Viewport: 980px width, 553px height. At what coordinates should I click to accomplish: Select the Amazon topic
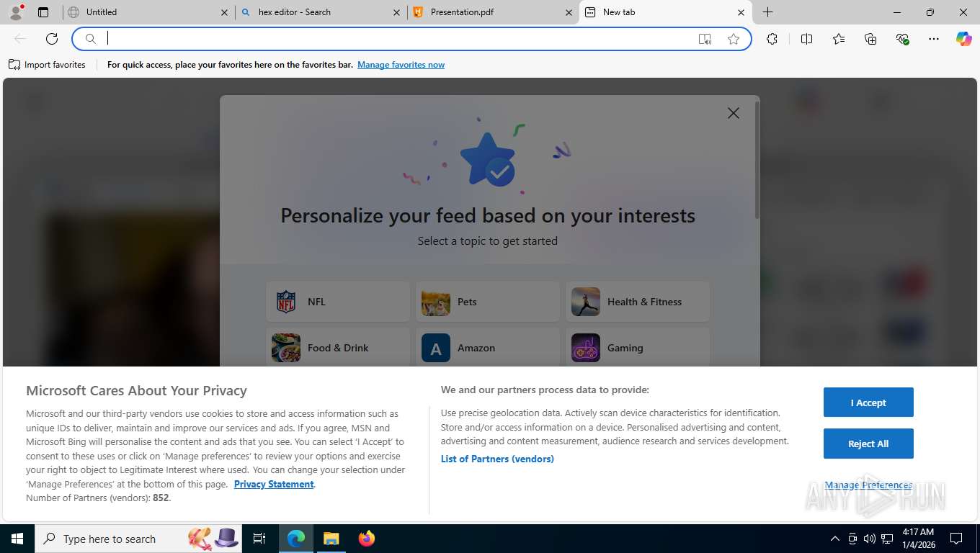point(488,348)
